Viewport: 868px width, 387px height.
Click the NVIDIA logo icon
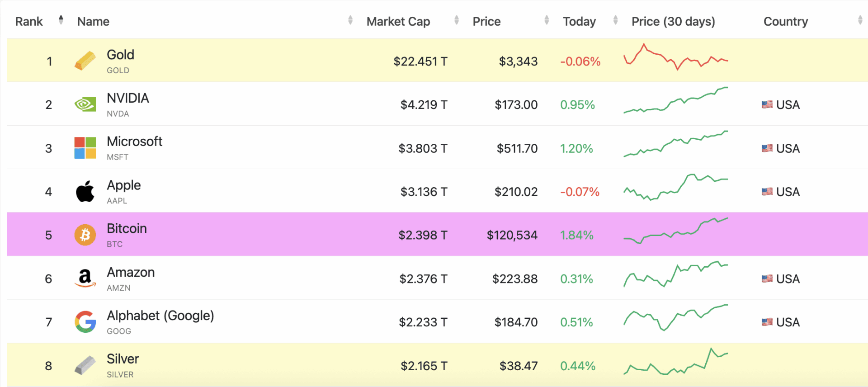[85, 104]
